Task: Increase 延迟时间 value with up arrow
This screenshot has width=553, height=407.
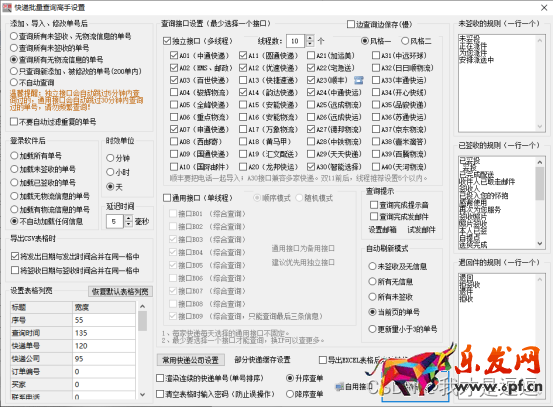Action: pyautogui.click(x=128, y=218)
